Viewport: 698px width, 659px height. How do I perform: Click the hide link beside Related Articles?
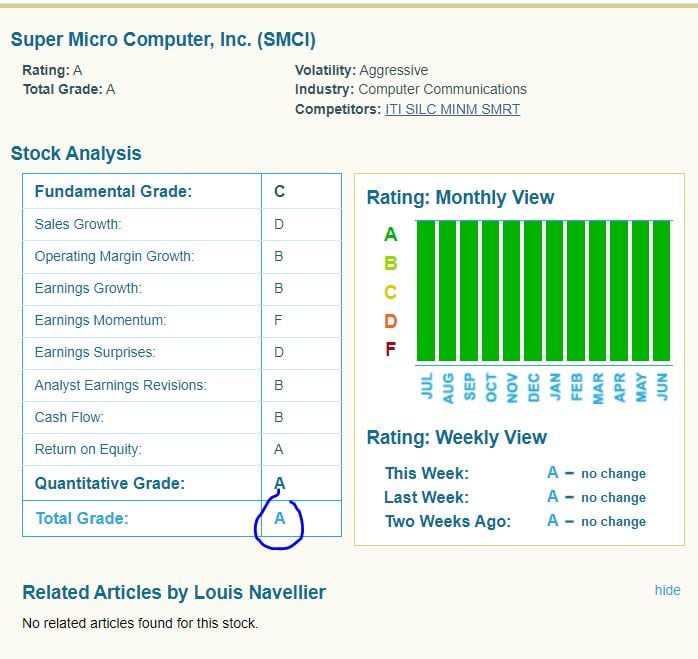[x=667, y=590]
